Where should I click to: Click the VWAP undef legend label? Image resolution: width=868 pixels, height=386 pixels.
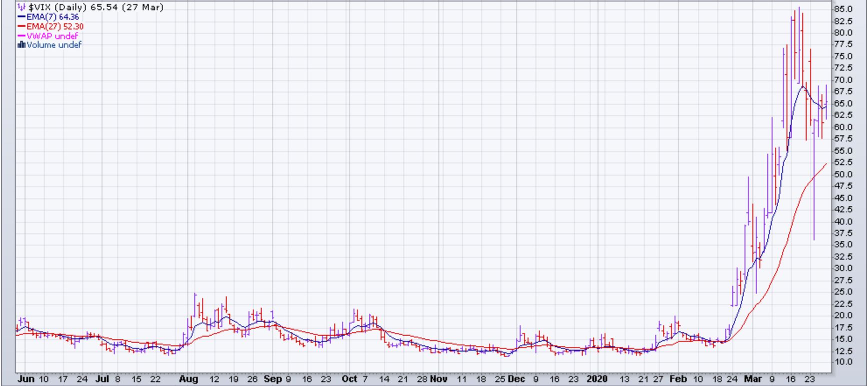pos(52,36)
